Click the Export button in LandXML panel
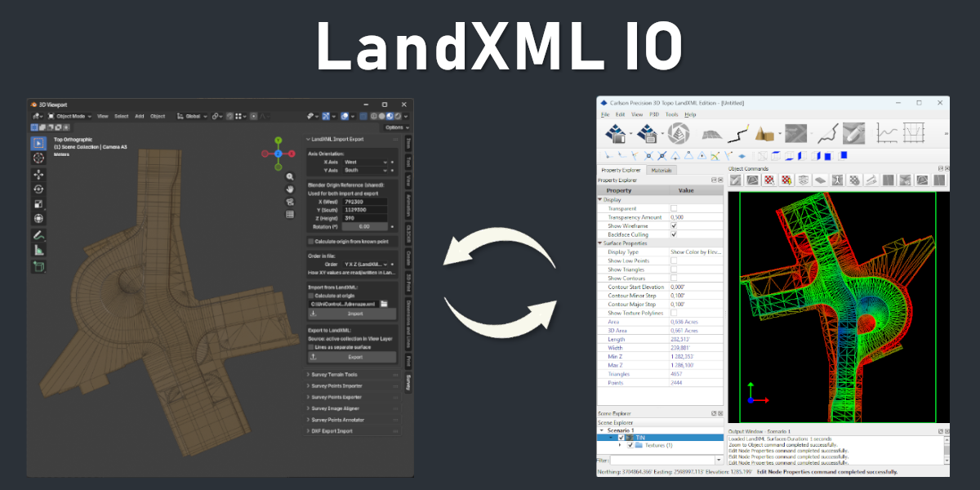This screenshot has width=980, height=490. [x=354, y=357]
